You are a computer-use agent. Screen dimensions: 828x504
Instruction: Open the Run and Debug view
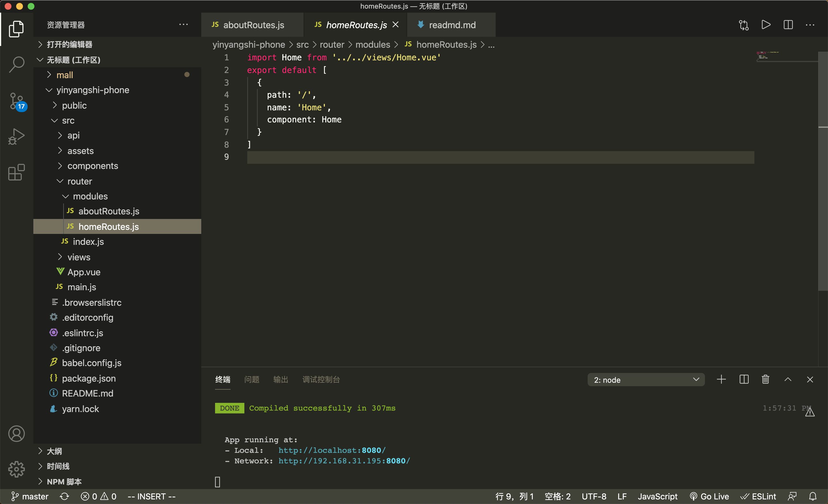pyautogui.click(x=16, y=136)
